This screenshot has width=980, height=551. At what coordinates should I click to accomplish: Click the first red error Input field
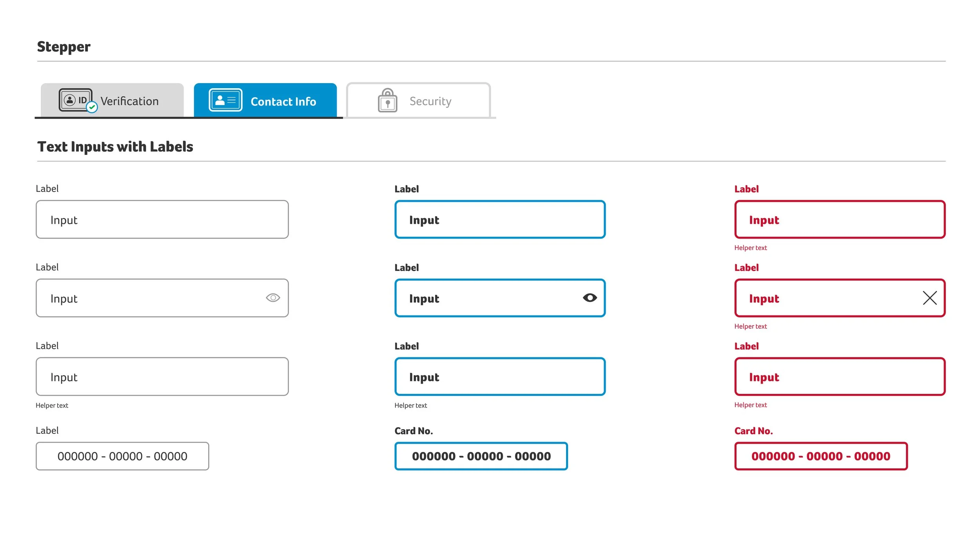point(840,219)
